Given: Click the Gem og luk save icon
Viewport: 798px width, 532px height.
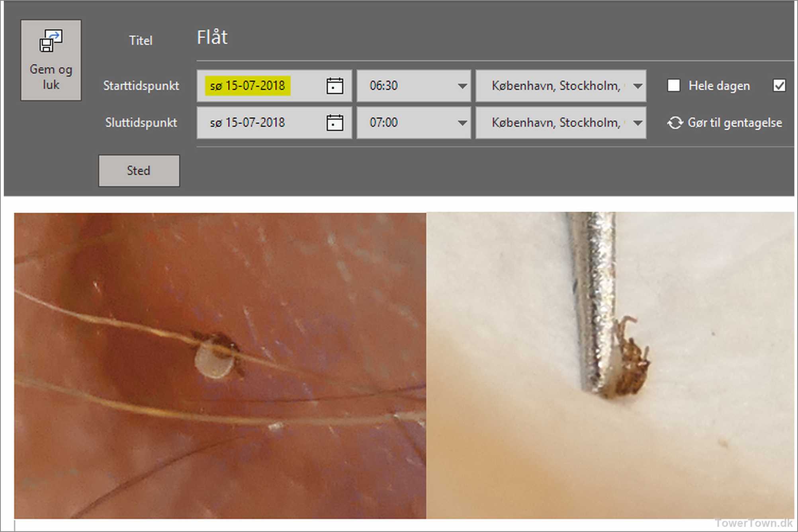Looking at the screenshot, I should [x=51, y=41].
